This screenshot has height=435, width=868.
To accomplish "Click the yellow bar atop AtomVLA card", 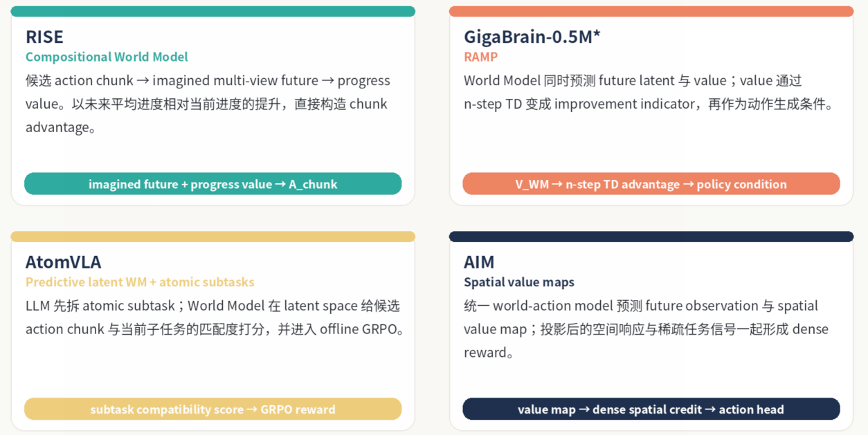I will click(x=213, y=237).
